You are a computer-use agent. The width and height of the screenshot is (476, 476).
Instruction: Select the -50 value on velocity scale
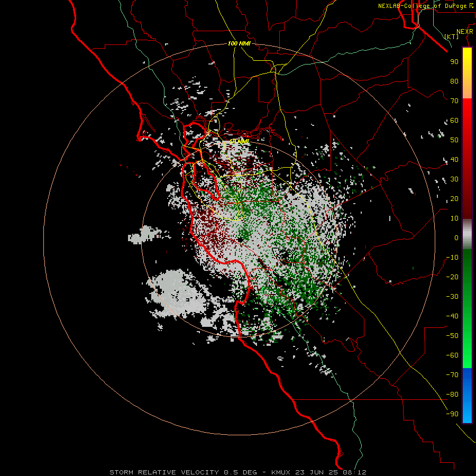pyautogui.click(x=452, y=336)
